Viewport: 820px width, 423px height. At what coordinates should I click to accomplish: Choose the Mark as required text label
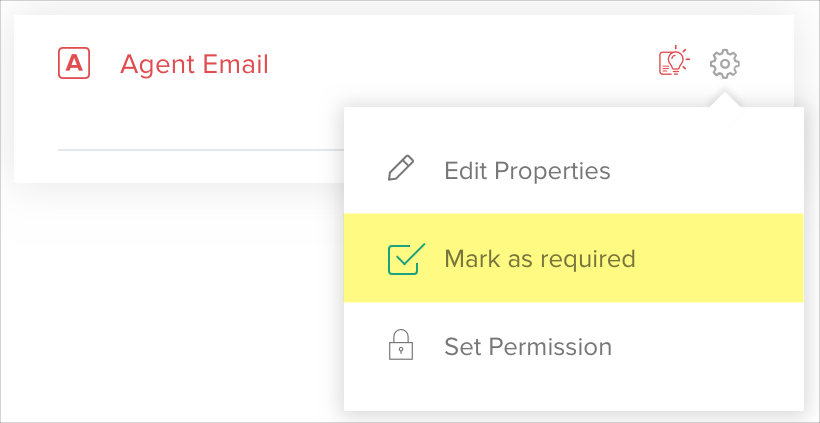point(540,259)
